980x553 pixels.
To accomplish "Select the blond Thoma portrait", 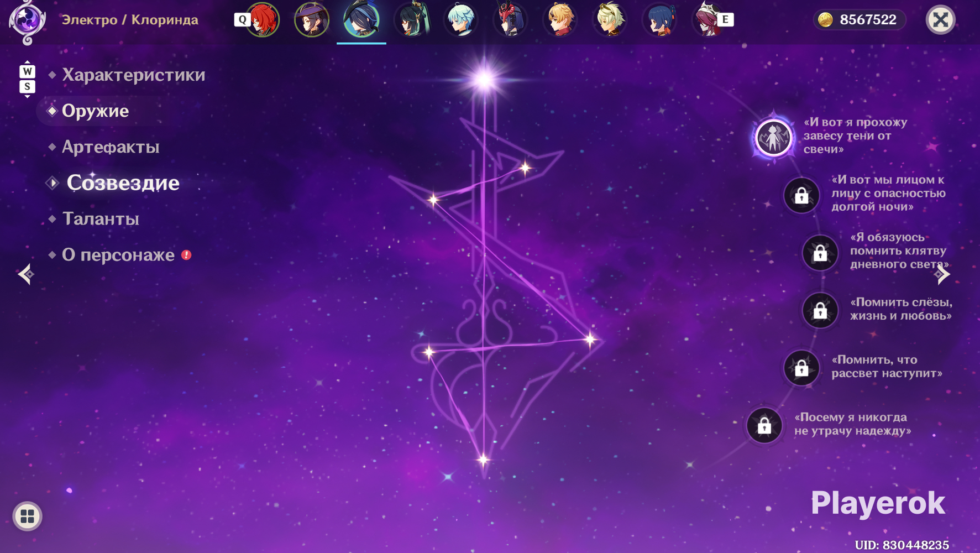I will [560, 20].
